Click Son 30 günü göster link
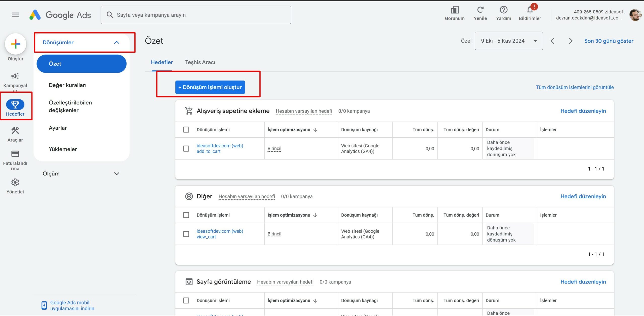The image size is (644, 316). (609, 41)
